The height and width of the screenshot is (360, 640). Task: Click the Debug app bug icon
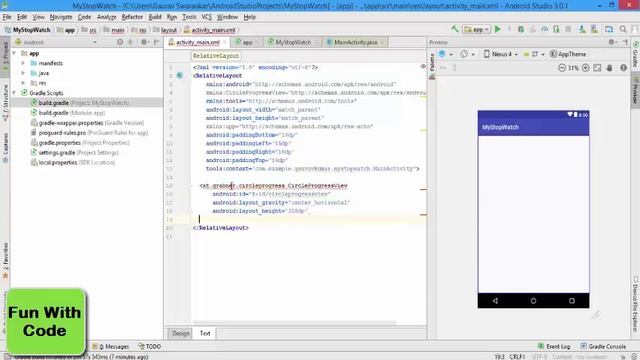(521, 29)
